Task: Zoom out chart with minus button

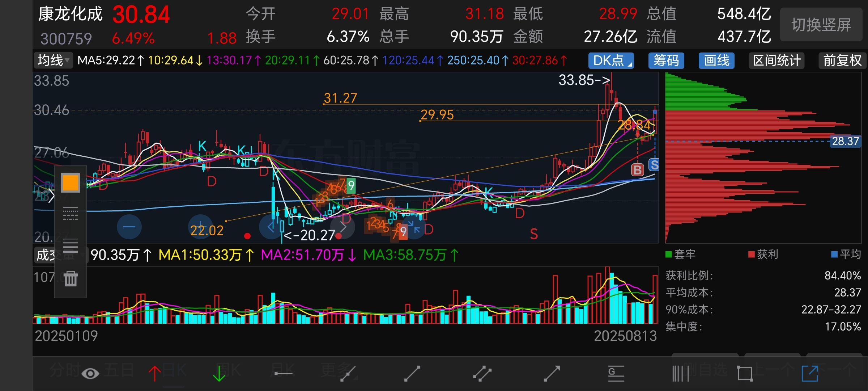Action: [x=129, y=227]
